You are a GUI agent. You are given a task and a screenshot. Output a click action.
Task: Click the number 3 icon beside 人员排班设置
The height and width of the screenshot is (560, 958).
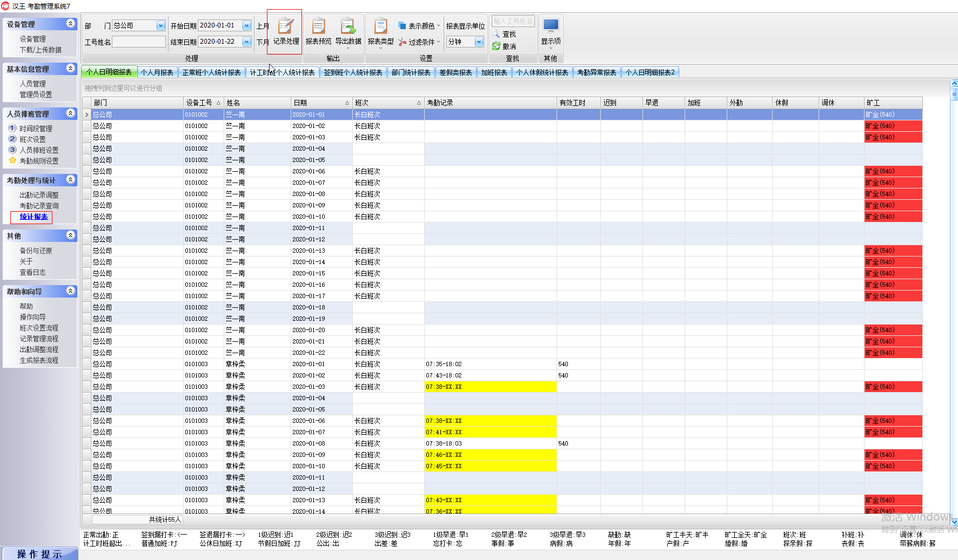pos(12,150)
